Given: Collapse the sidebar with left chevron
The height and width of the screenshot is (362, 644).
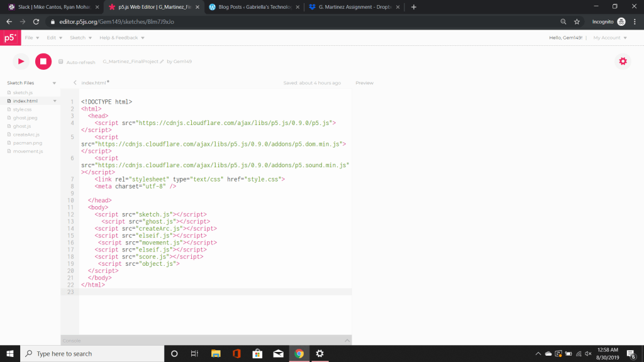Looking at the screenshot, I should click(75, 83).
